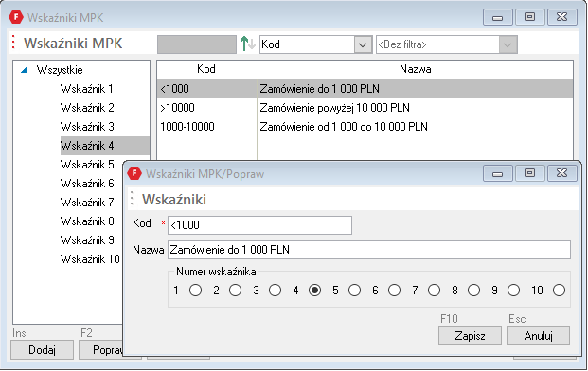Select the Wszystkie root tree item

tap(60, 70)
